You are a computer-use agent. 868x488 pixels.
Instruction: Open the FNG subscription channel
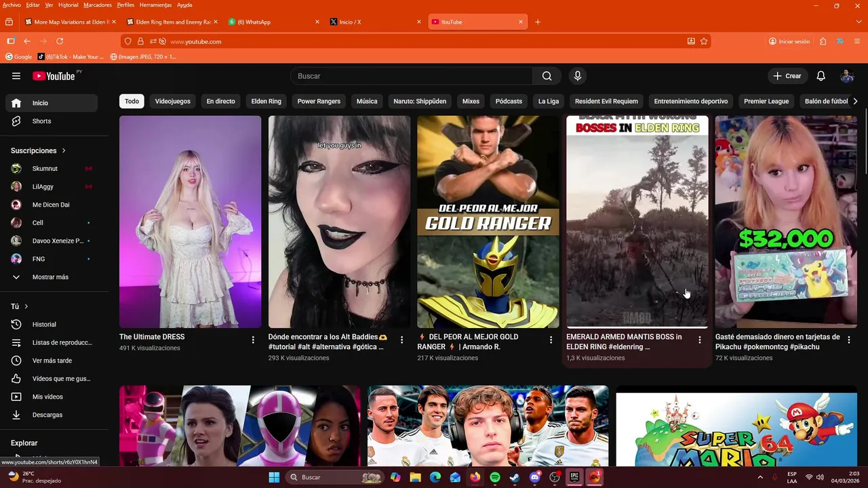coord(52,259)
